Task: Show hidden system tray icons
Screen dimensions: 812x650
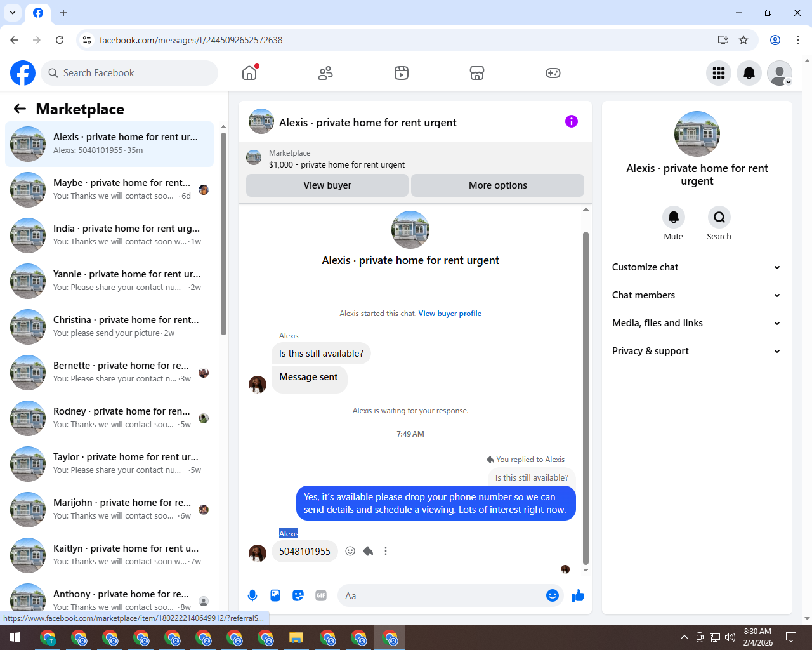Action: pyautogui.click(x=684, y=637)
